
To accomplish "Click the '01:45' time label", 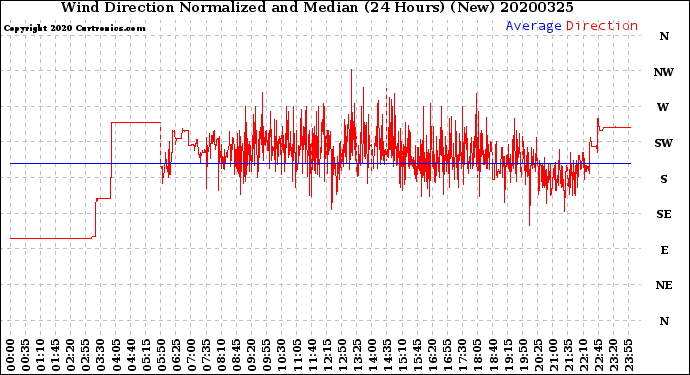I will (x=56, y=355).
